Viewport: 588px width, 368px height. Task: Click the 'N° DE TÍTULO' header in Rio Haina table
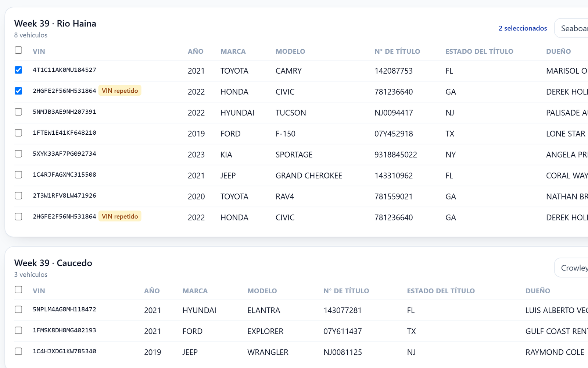pos(397,52)
